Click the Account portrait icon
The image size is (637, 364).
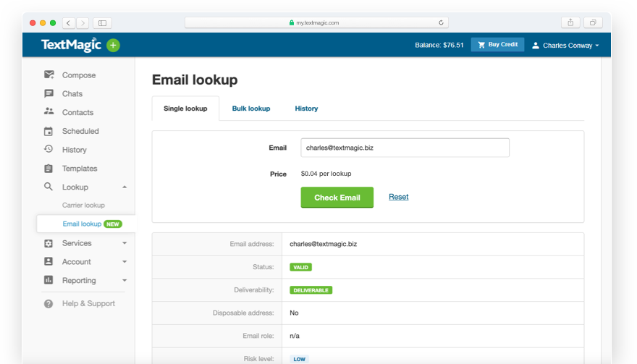click(48, 261)
